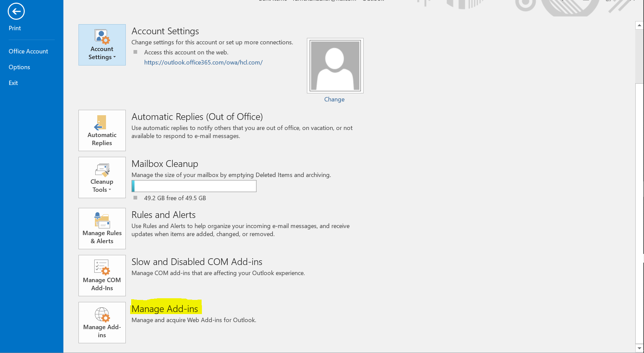Select Print from the sidebar
Viewport: 644px width, 353px height.
[x=15, y=28]
